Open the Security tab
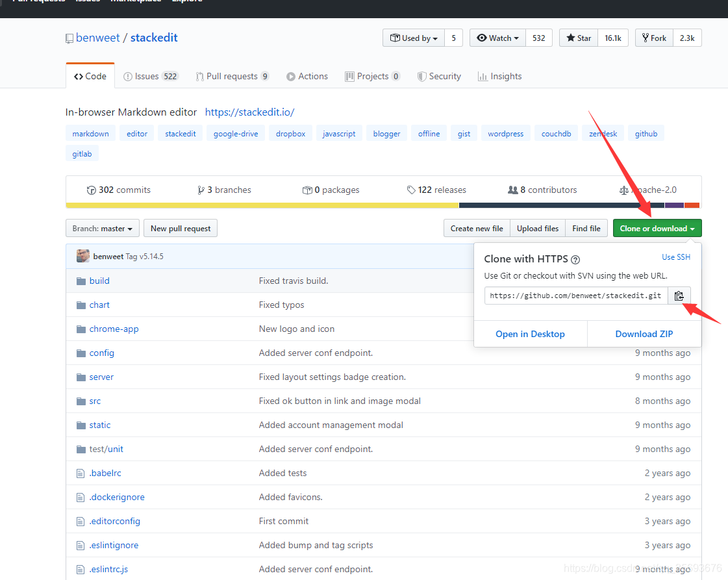This screenshot has width=728, height=580. pos(439,76)
